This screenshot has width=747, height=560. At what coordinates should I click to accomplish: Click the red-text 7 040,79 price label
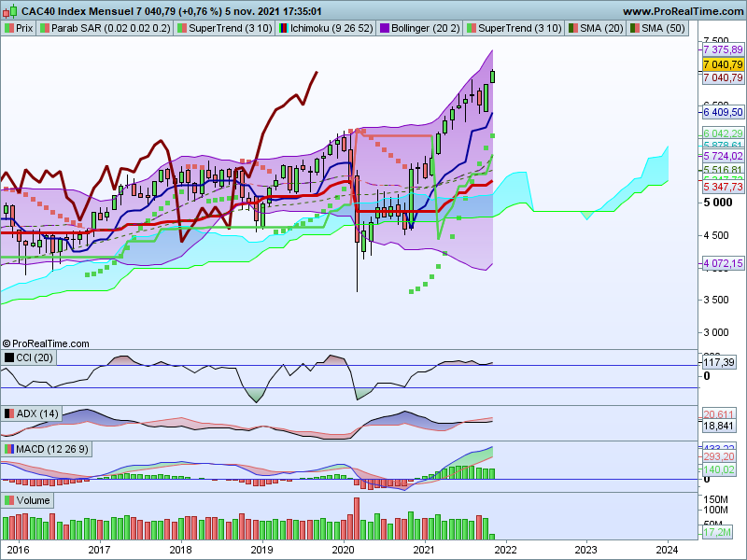click(723, 77)
